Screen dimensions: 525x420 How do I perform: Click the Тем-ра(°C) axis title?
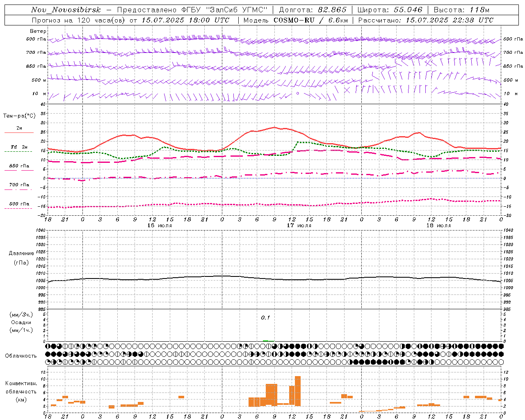pyautogui.click(x=19, y=116)
